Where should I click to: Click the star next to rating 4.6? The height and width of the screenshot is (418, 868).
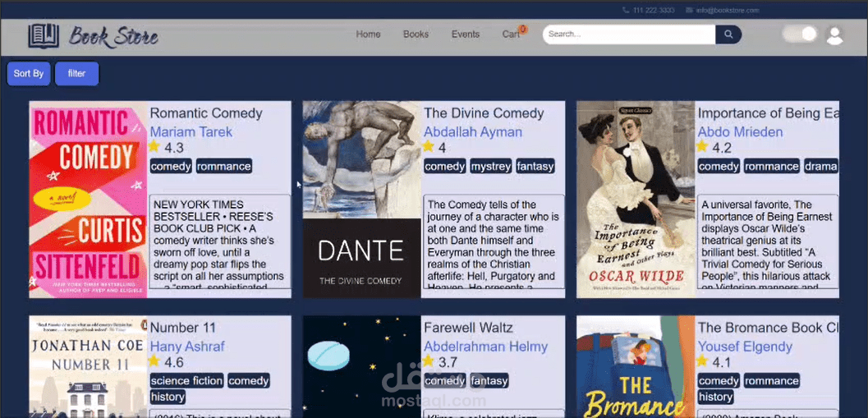tap(154, 361)
